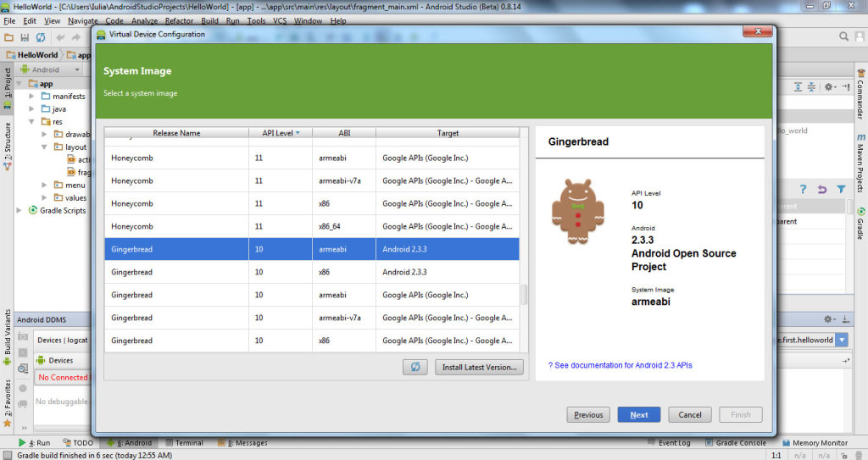868x460 pixels.
Task: Click the Next button
Action: click(x=639, y=414)
